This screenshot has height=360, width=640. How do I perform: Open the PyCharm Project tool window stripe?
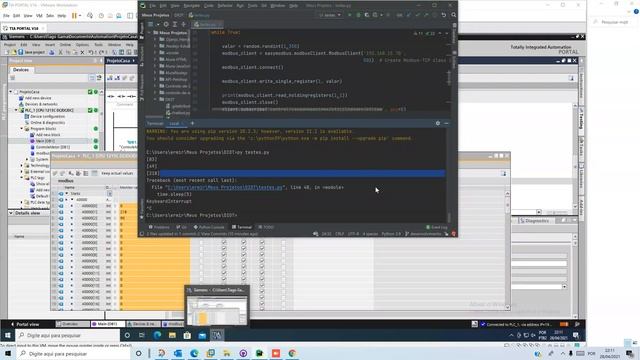(x=142, y=30)
